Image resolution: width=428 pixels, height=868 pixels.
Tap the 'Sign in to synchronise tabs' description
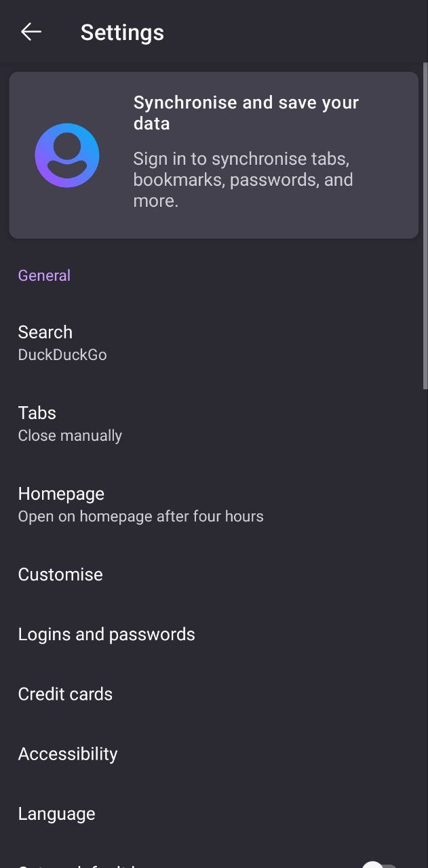(243, 180)
